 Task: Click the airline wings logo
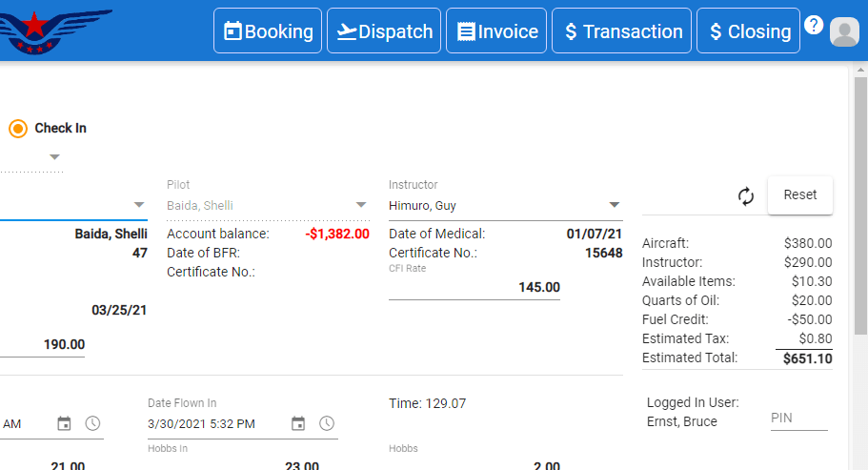[52, 31]
